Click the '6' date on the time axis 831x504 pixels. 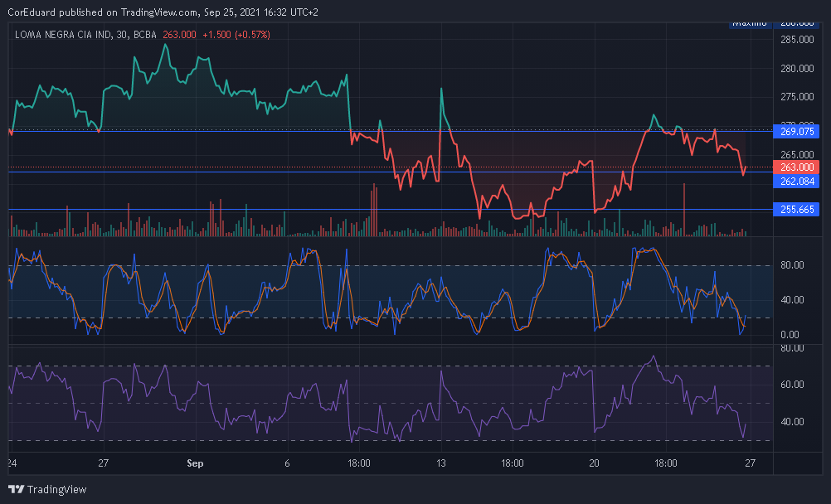coord(287,463)
